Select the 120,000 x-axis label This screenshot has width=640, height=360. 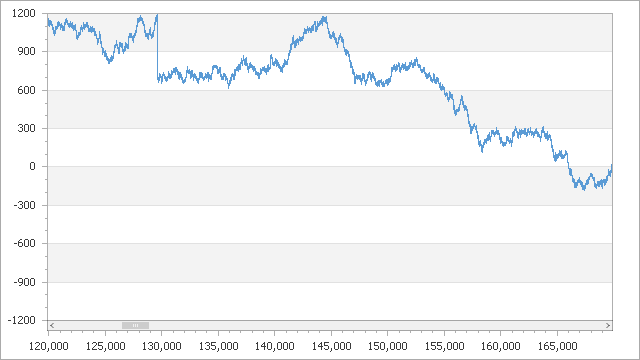pyautogui.click(x=49, y=347)
